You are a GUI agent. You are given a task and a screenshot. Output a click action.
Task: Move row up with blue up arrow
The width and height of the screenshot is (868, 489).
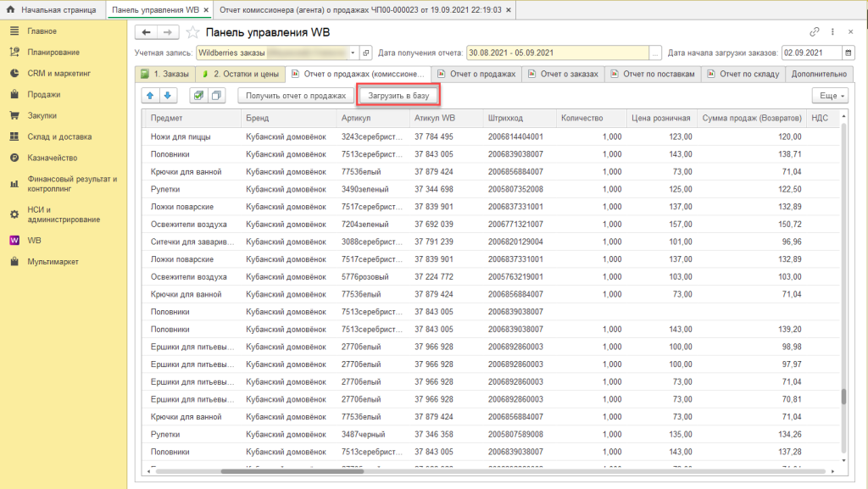tap(151, 96)
